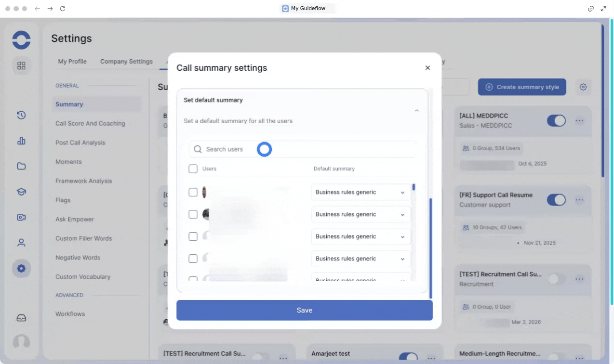Click into the Search users field
Screen dimensions: 614x364
304,149
